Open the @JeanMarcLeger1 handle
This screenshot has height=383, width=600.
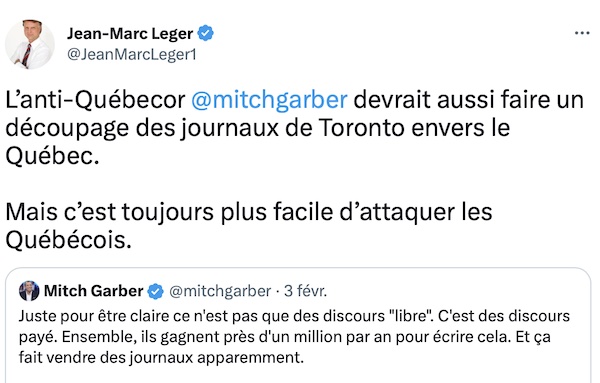tap(132, 55)
